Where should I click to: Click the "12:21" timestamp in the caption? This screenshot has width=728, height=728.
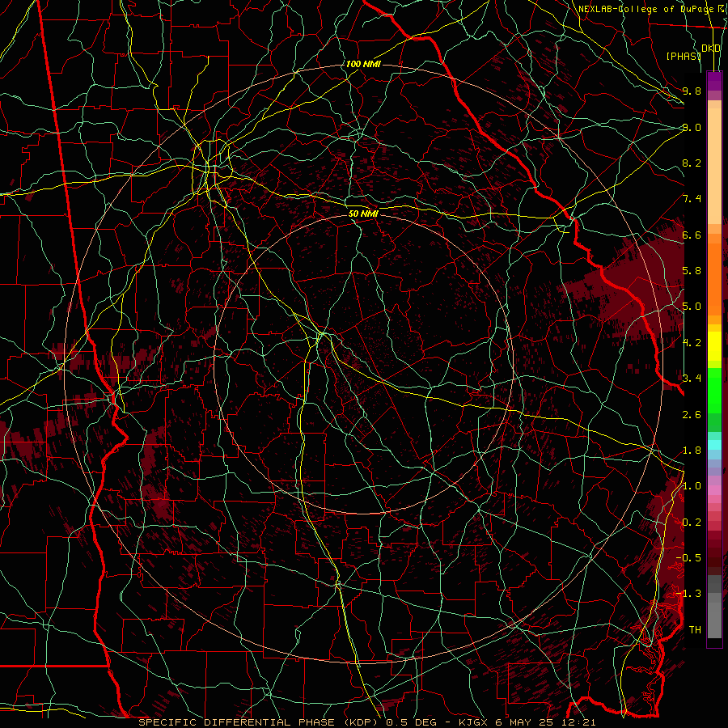coord(580,722)
